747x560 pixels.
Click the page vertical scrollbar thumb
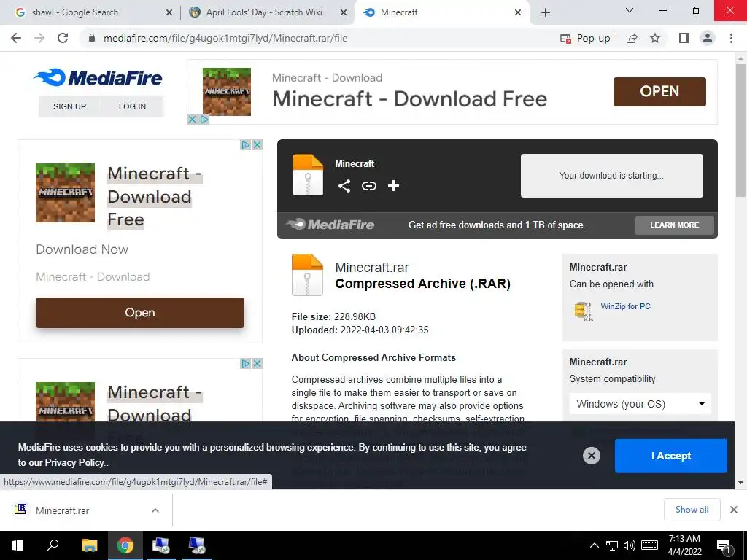pyautogui.click(x=740, y=130)
